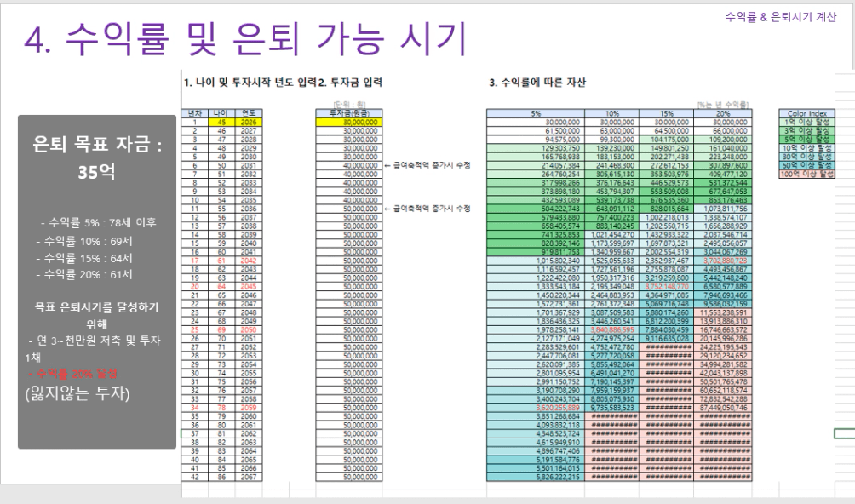855x504 pixels.
Task: Click the '3억 이상 달성' legend swatch
Action: tap(807, 131)
